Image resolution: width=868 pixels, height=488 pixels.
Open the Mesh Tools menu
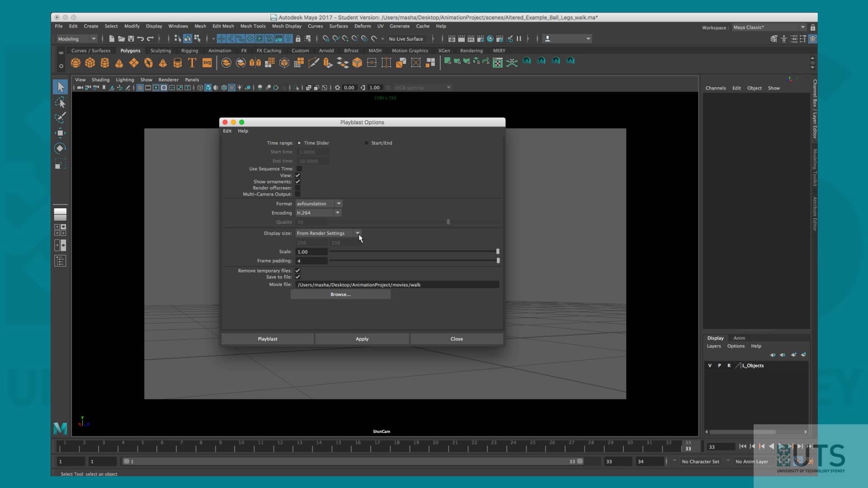[253, 26]
